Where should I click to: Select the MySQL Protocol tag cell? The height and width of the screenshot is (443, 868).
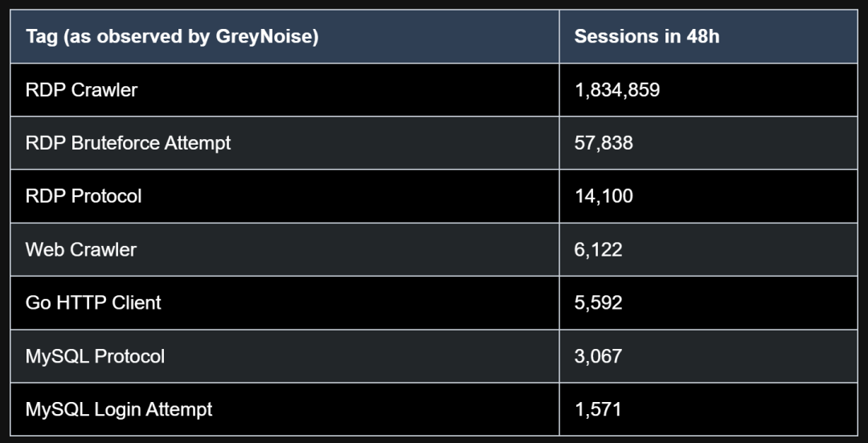[95, 356]
